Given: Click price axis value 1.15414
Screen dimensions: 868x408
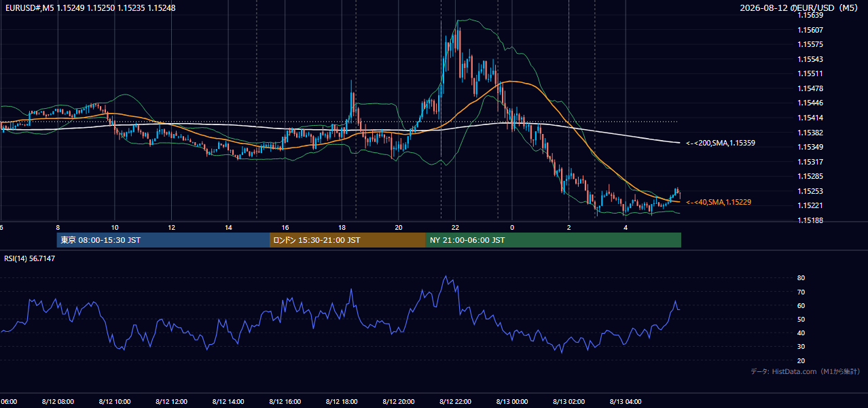Looking at the screenshot, I should pos(811,118).
